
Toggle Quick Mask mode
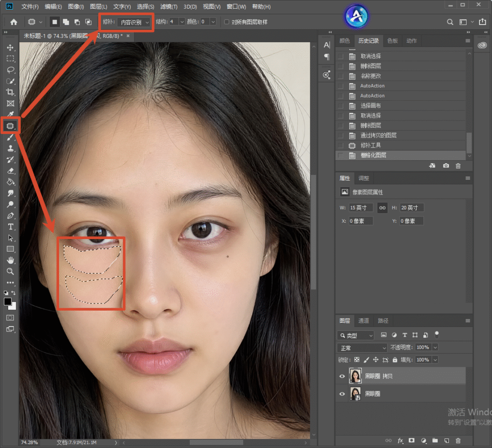(11, 318)
